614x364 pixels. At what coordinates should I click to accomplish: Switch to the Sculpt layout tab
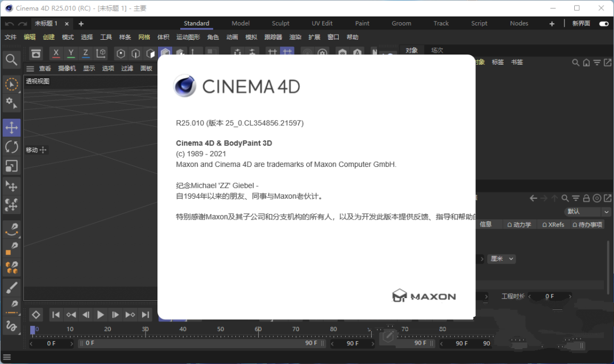(280, 23)
